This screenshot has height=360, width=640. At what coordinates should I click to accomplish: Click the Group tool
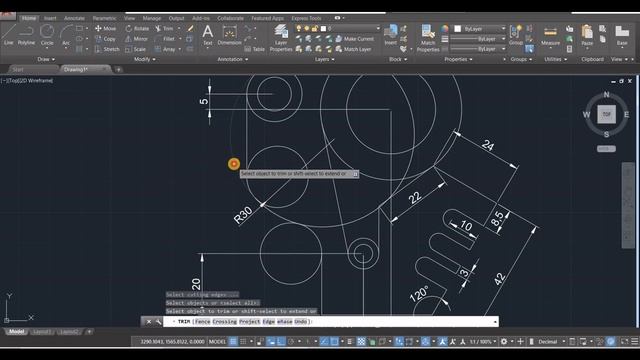tap(516, 35)
